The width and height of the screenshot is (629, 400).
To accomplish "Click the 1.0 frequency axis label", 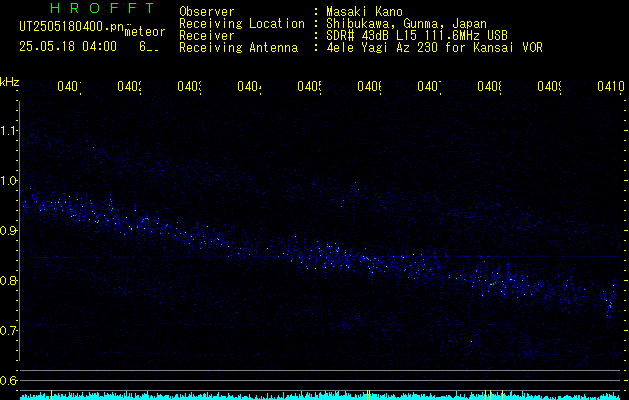I will tap(9, 181).
